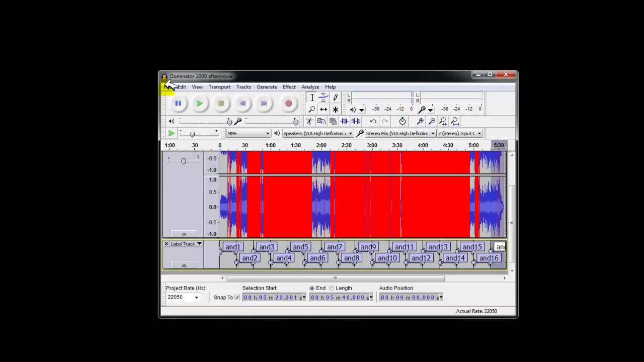Select the Selection (I-beam) tool
This screenshot has height=362, width=644.
(312, 98)
